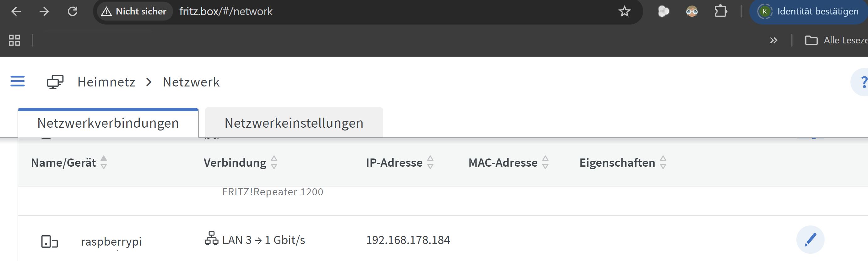Screen dimensions: 868x261
Task: Sort table by Eigenschaften column
Action: pos(662,163)
